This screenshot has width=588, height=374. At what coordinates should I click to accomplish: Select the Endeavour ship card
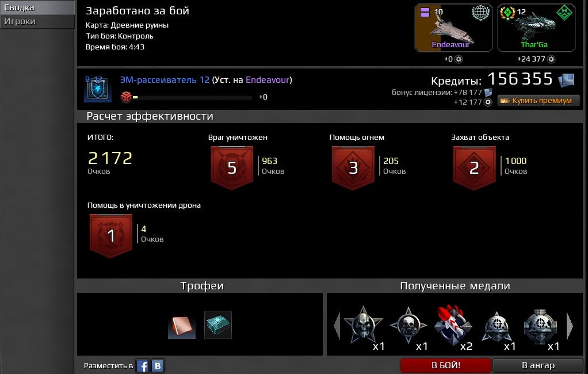click(x=453, y=28)
